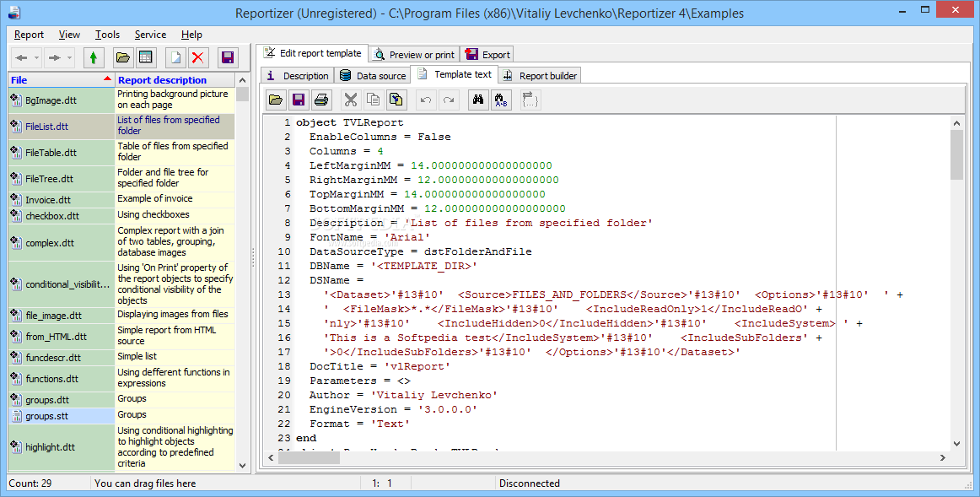
Task: Select funcdescr.dtt report file
Action: pyautogui.click(x=62, y=358)
